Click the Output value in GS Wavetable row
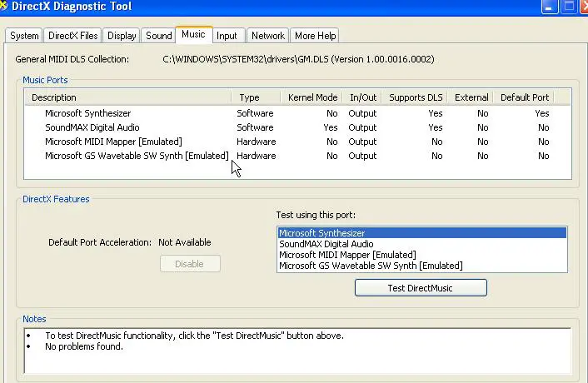 [x=362, y=156]
